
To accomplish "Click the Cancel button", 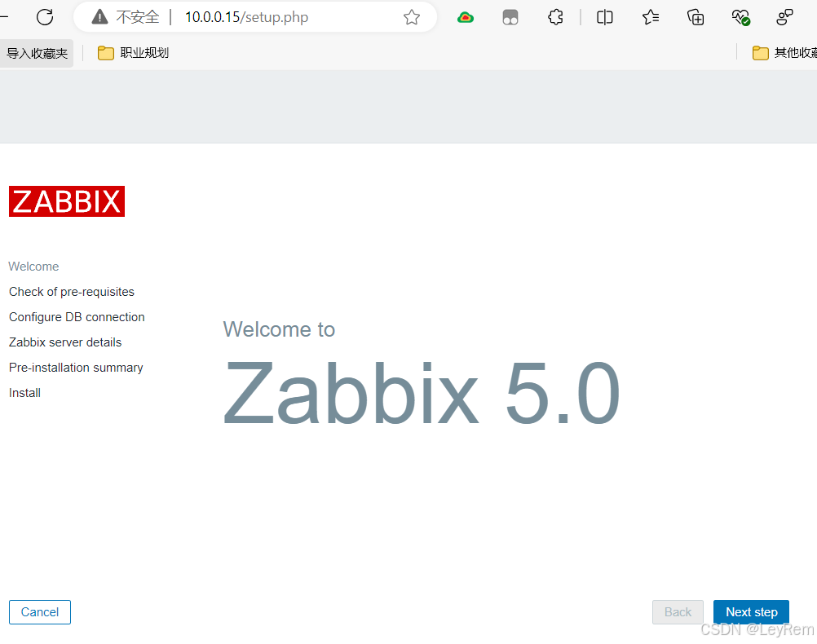I will pos(40,612).
